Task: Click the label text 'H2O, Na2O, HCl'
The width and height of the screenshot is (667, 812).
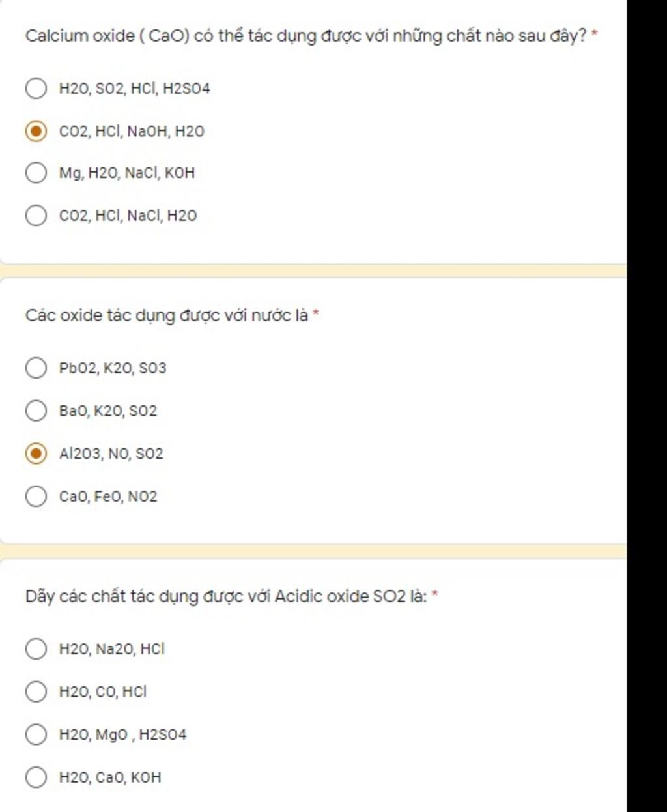Action: pyautogui.click(x=112, y=649)
